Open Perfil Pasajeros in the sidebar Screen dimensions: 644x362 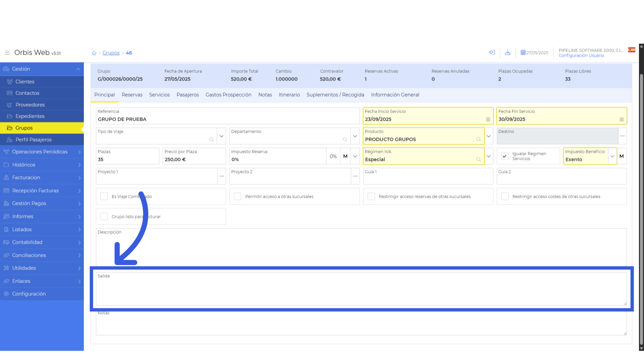tap(42, 139)
